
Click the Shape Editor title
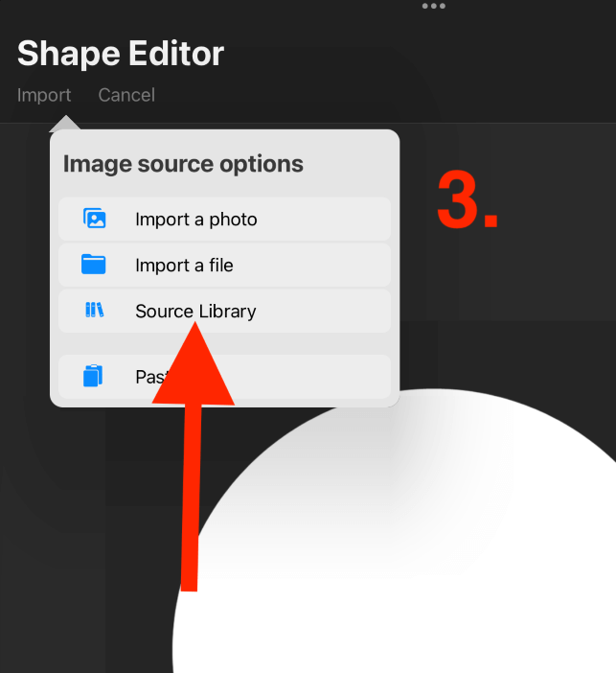pos(121,54)
